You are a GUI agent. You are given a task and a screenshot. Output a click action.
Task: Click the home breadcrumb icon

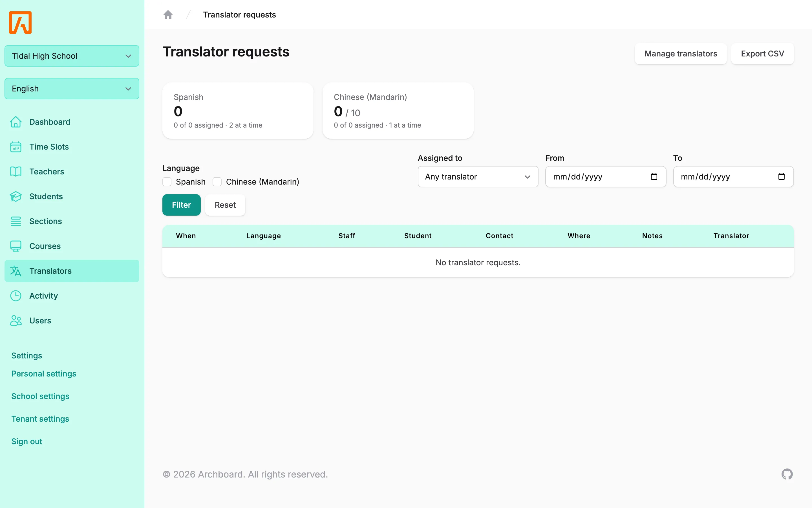[168, 14]
